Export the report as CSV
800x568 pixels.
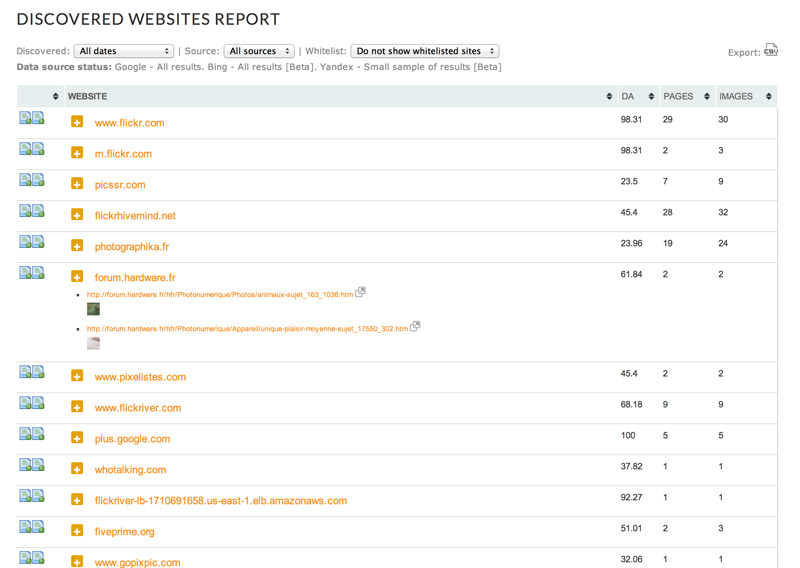771,50
